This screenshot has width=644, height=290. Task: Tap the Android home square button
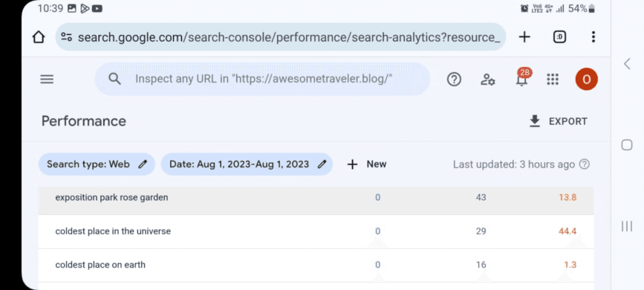(x=627, y=145)
